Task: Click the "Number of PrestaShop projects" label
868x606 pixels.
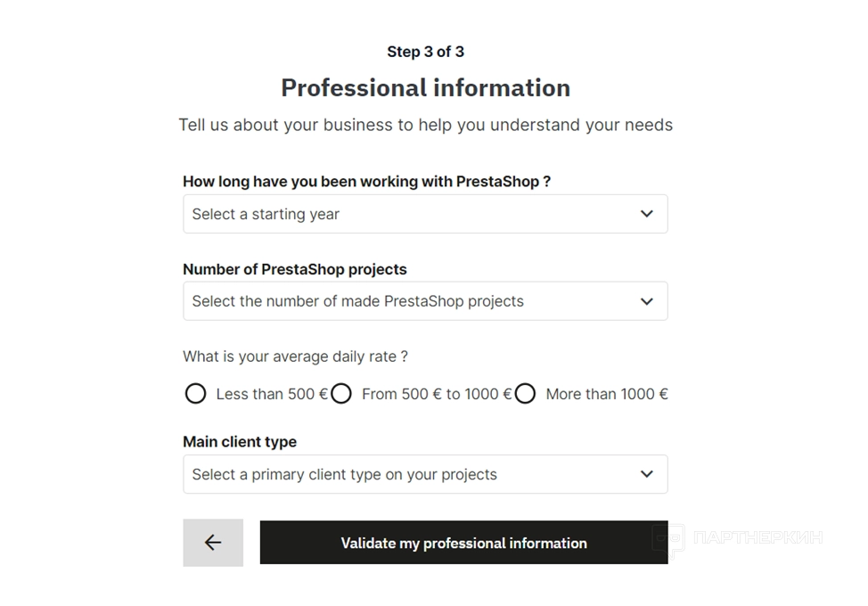Action: 294,269
